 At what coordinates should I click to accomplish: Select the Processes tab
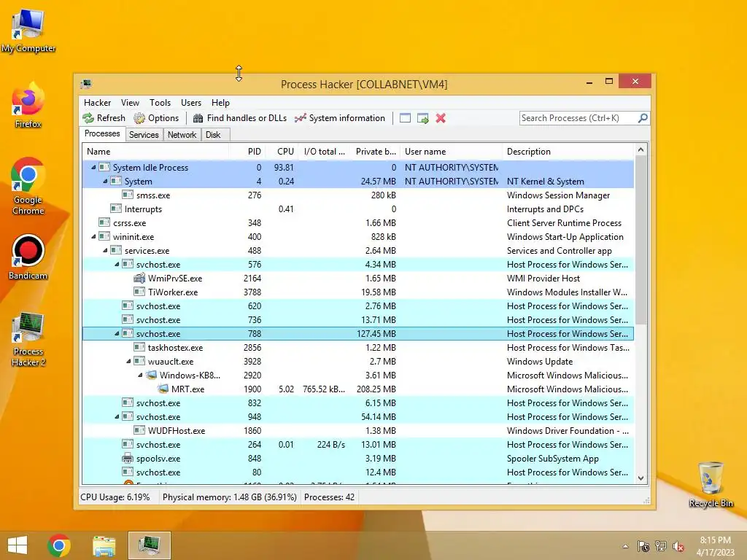point(102,134)
